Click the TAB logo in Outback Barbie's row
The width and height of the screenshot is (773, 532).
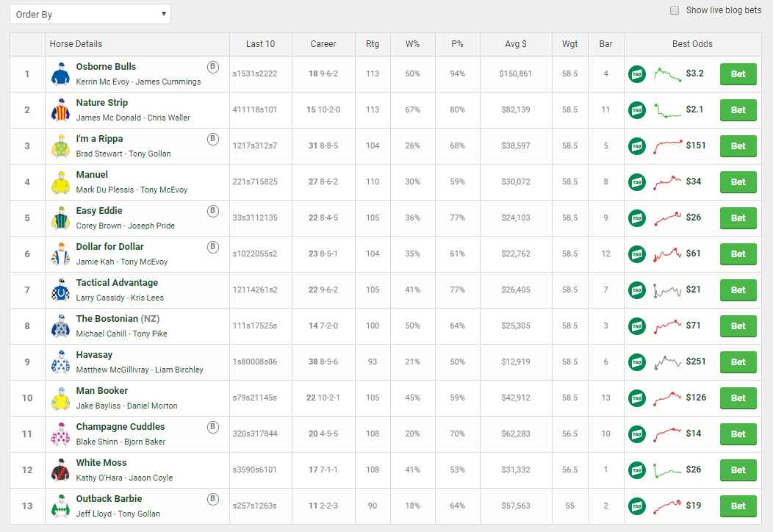pos(636,506)
